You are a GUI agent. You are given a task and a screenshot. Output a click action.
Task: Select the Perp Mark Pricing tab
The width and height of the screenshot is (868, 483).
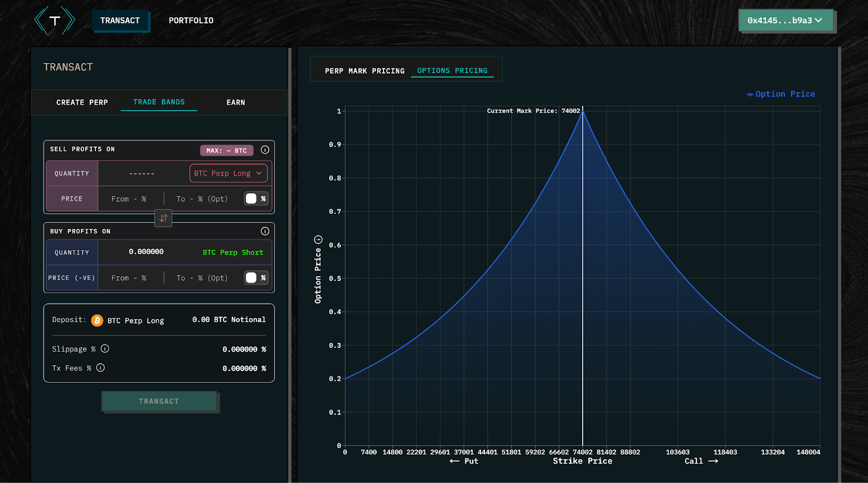(x=365, y=71)
